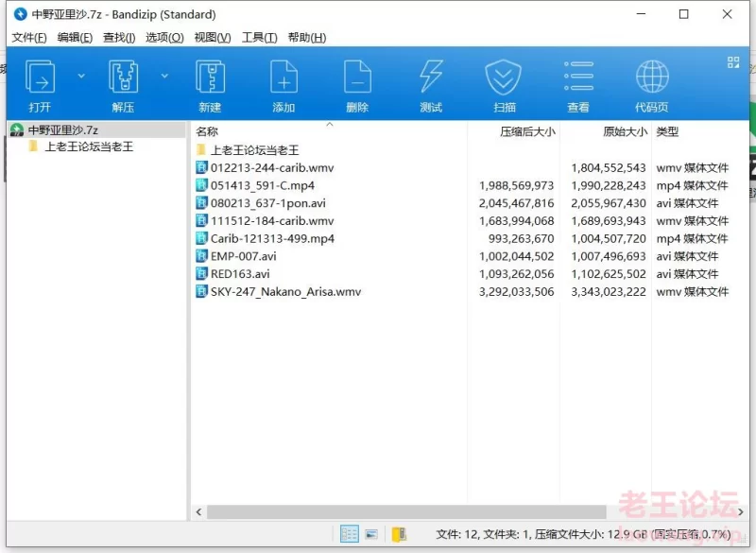Viewport: 756px width, 553px height.
Task: Open the 文件(F) menu
Action: click(29, 38)
